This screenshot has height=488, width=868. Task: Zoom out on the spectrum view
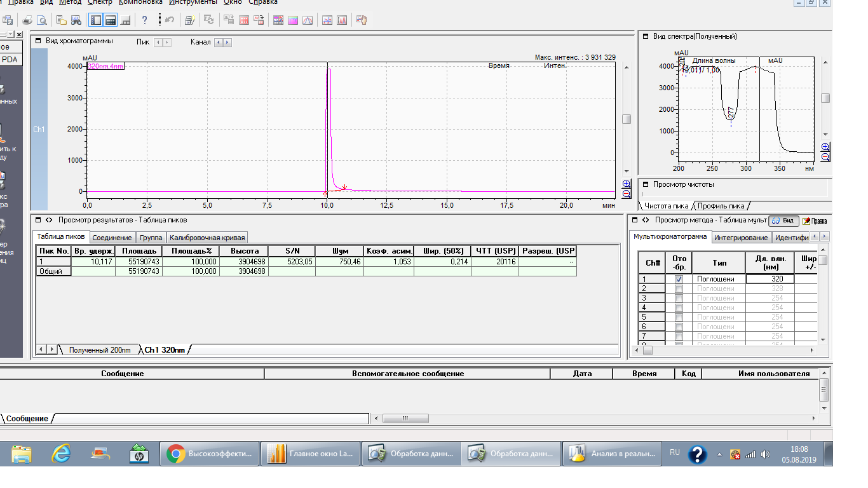tap(825, 157)
